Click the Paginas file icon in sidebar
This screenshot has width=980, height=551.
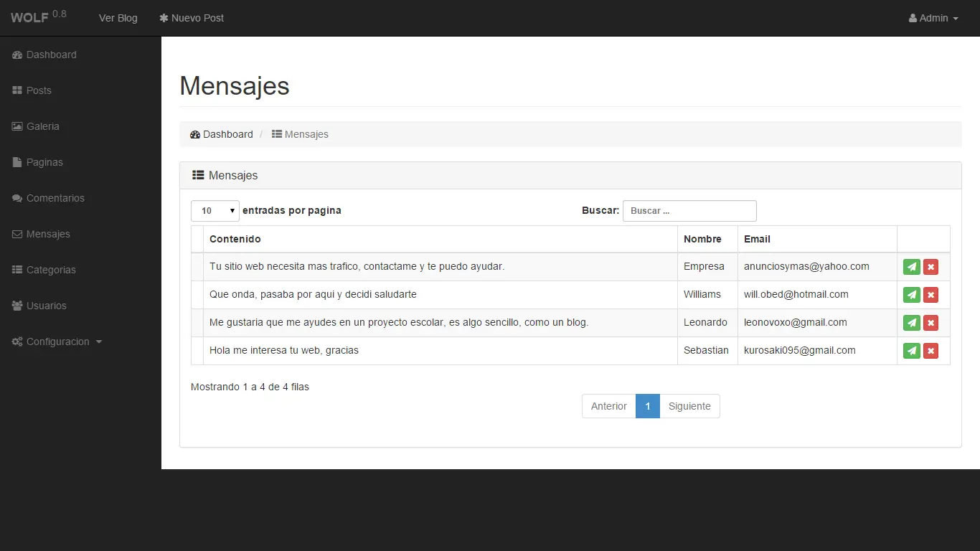click(x=17, y=162)
